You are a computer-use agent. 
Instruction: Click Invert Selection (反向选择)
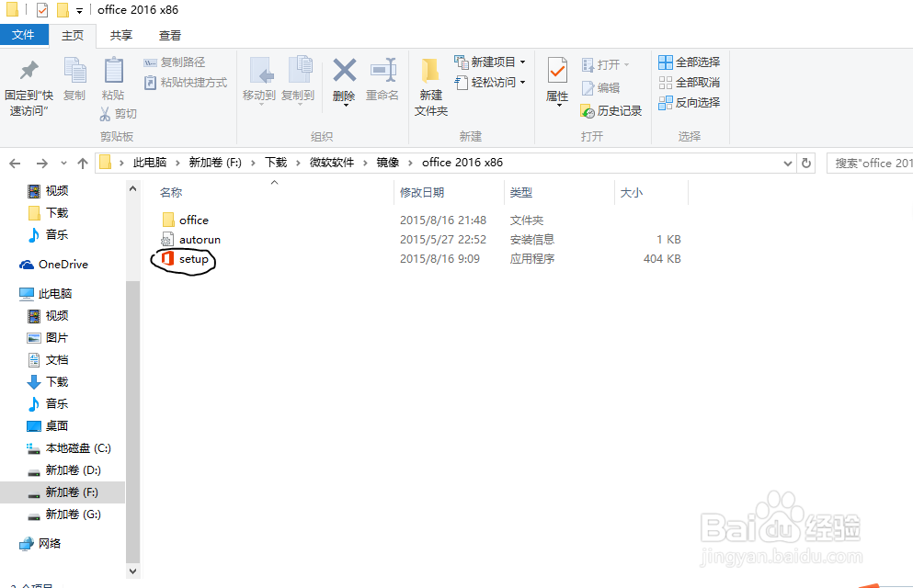click(x=690, y=103)
